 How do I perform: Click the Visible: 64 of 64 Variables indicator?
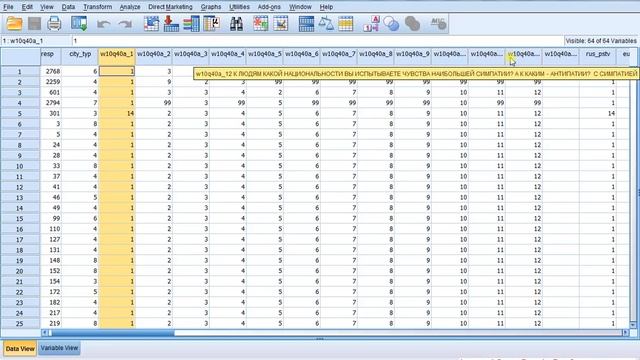pyautogui.click(x=601, y=41)
